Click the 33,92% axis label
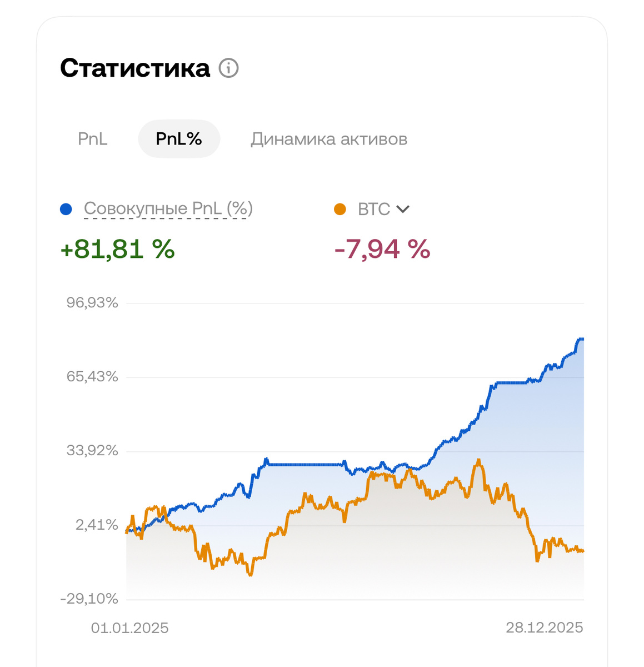 coord(93,451)
